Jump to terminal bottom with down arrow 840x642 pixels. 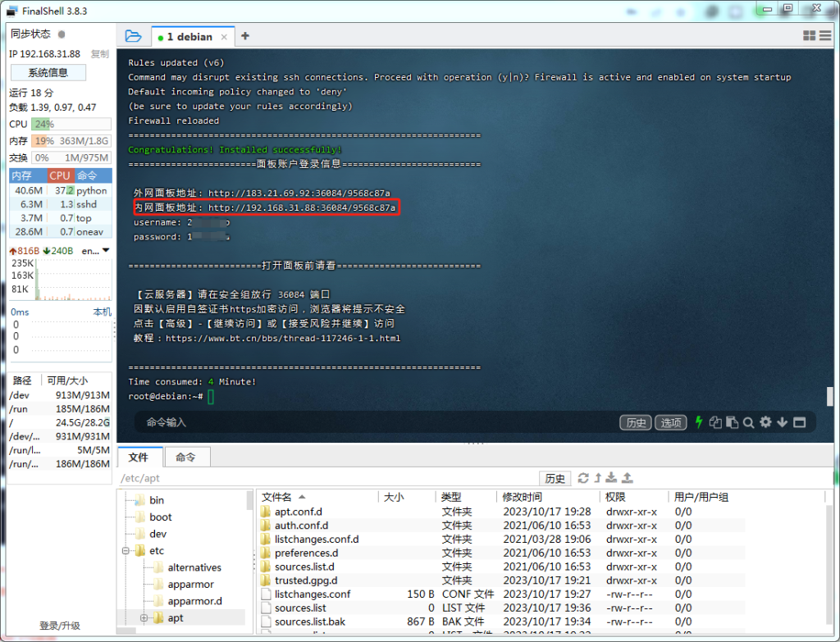pyautogui.click(x=782, y=422)
